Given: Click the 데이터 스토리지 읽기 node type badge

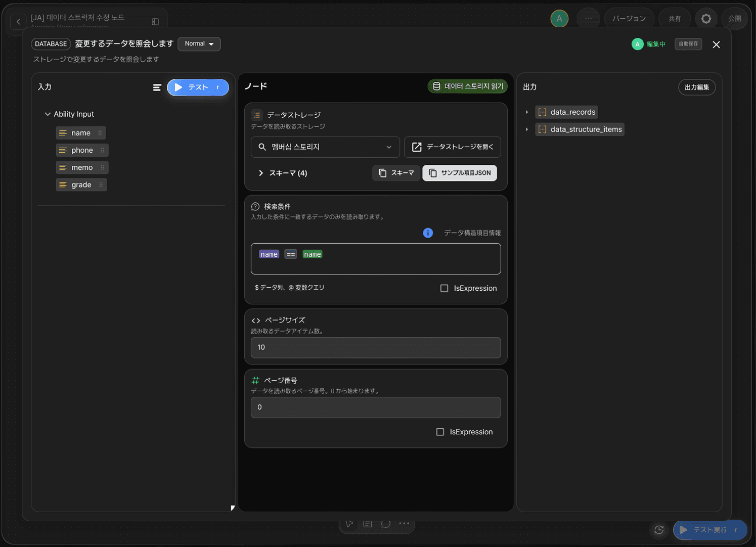Looking at the screenshot, I should 468,86.
